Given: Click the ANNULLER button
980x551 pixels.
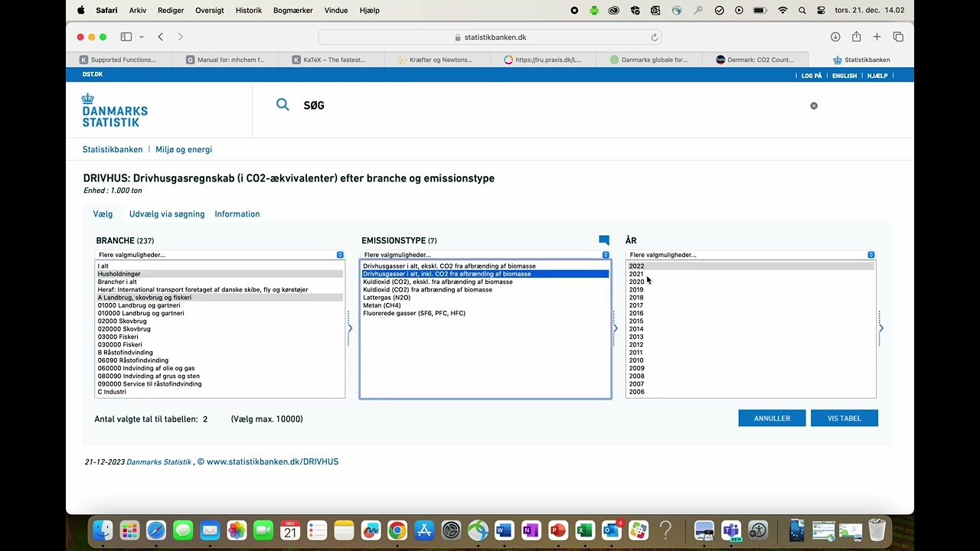Looking at the screenshot, I should [772, 418].
